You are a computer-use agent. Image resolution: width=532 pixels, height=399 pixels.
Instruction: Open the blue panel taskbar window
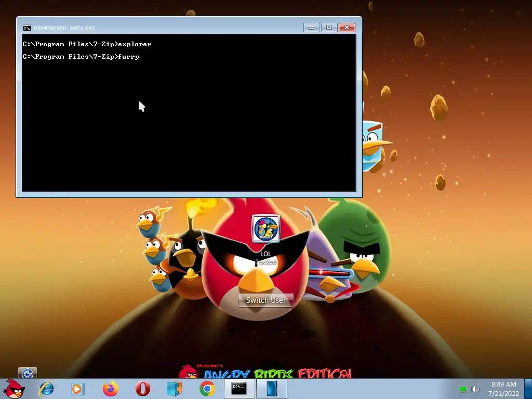point(271,389)
